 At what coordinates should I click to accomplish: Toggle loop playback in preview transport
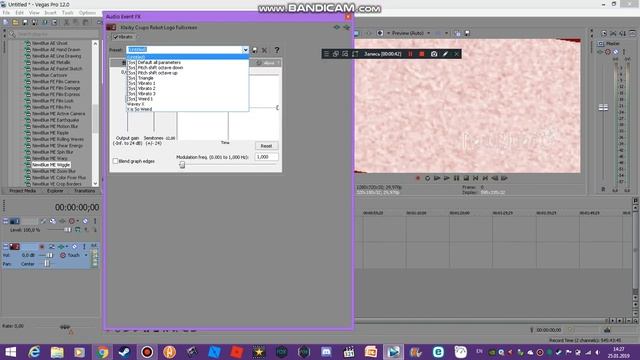[x=427, y=178]
